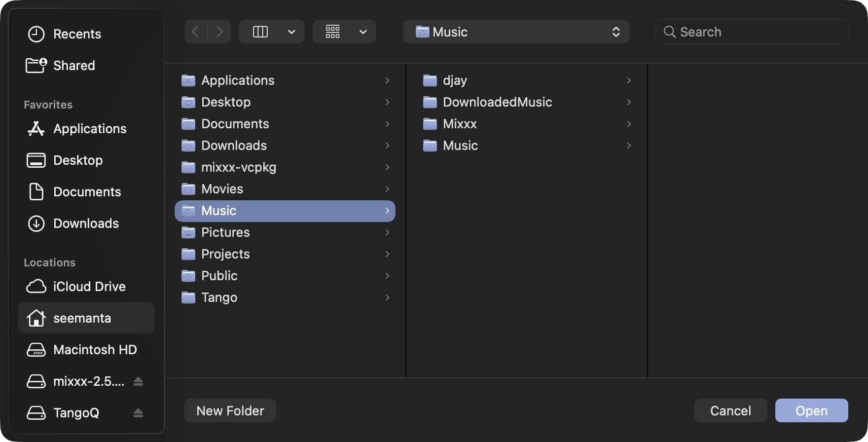Select the Applications folder in the first column

click(285, 80)
